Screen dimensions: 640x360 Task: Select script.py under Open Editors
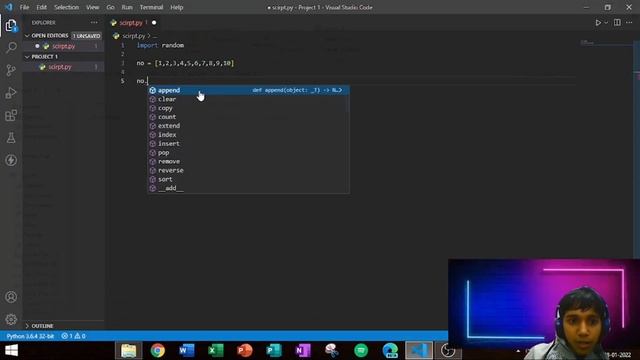tap(63, 46)
